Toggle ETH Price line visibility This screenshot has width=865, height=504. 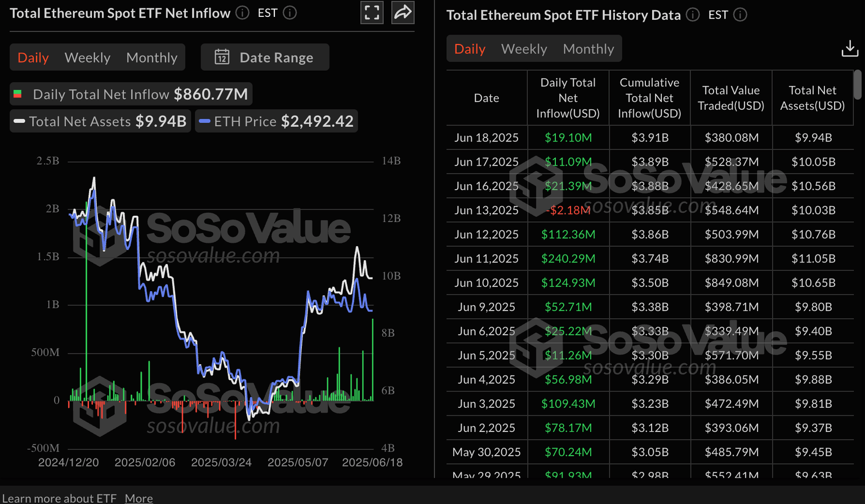coord(276,122)
